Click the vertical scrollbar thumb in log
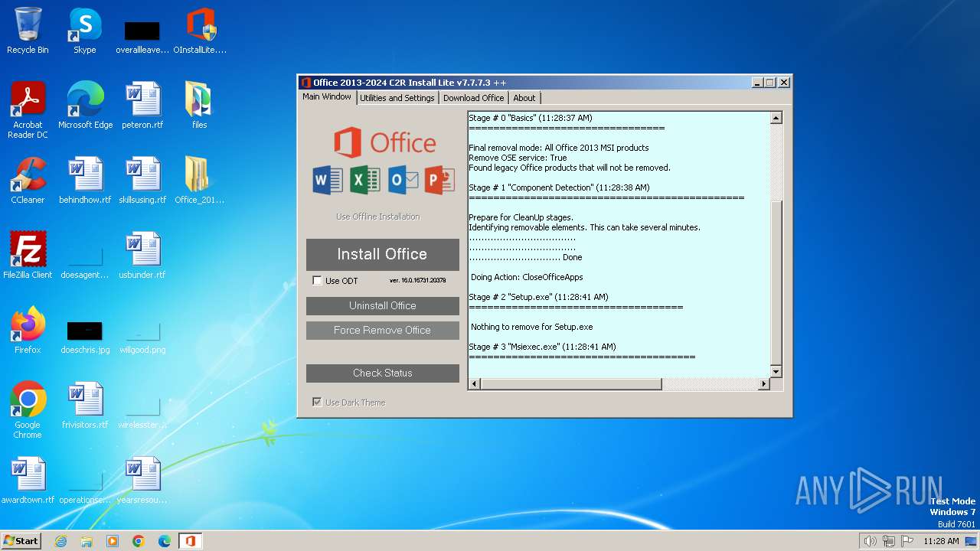980x551 pixels. click(x=776, y=282)
